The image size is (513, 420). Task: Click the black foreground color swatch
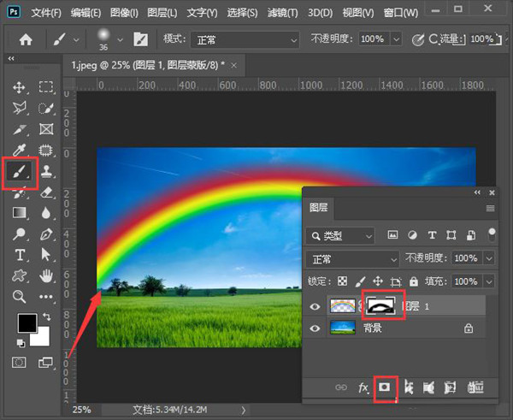tap(27, 323)
